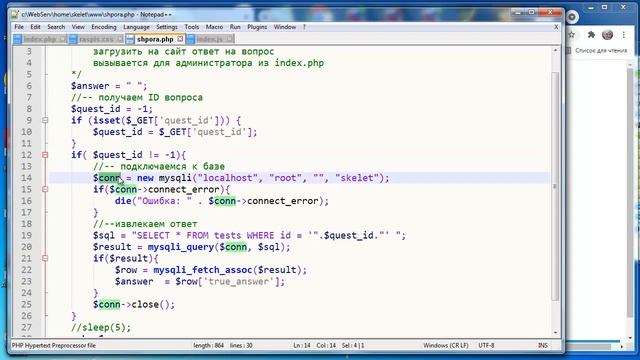Screen dimensions: 640x360
Task: Click 'Windows (CR LF)' in the status bar
Action: 446,345
